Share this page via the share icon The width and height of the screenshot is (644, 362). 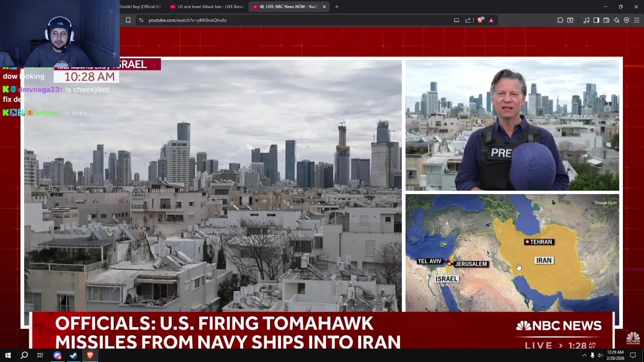[x=468, y=20]
